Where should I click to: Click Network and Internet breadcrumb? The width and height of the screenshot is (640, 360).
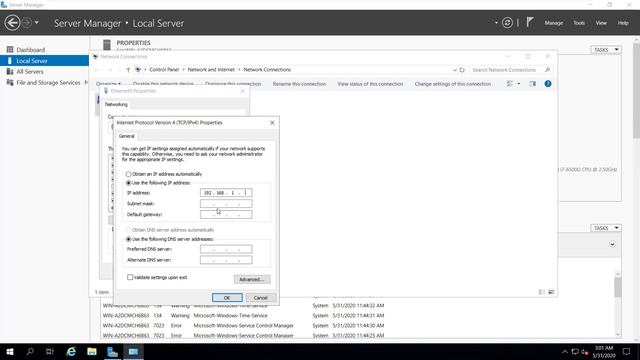pos(211,70)
